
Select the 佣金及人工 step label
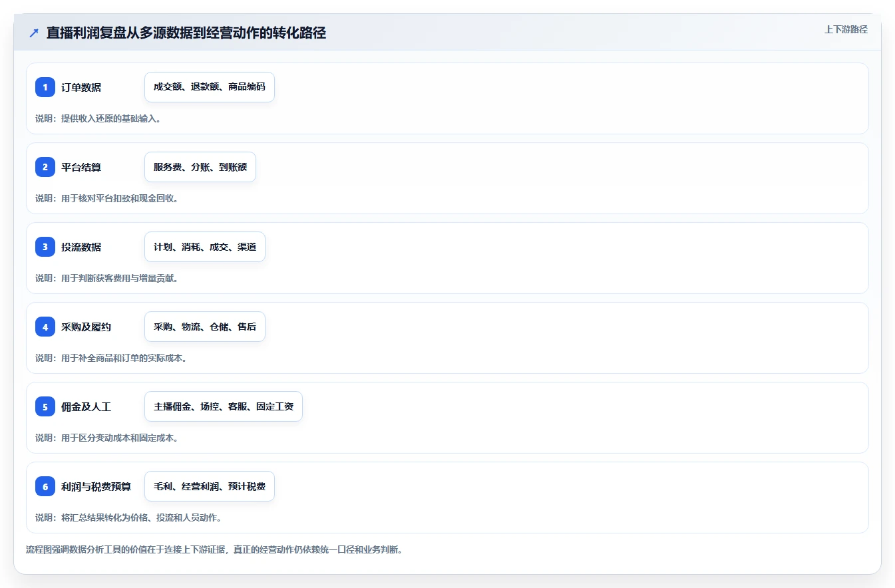pyautogui.click(x=86, y=406)
